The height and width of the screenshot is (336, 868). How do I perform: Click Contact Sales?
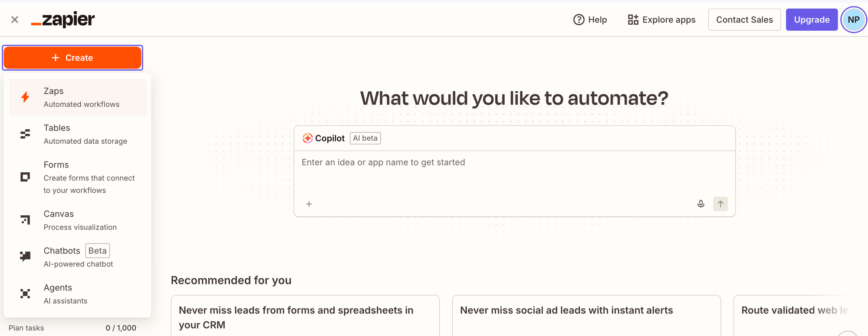(744, 19)
